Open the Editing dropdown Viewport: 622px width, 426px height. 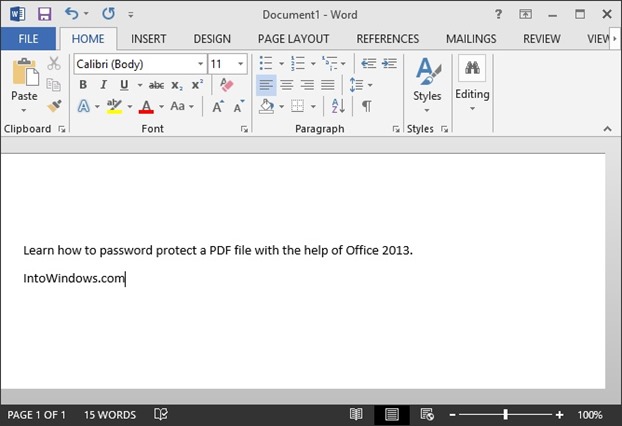tap(472, 84)
